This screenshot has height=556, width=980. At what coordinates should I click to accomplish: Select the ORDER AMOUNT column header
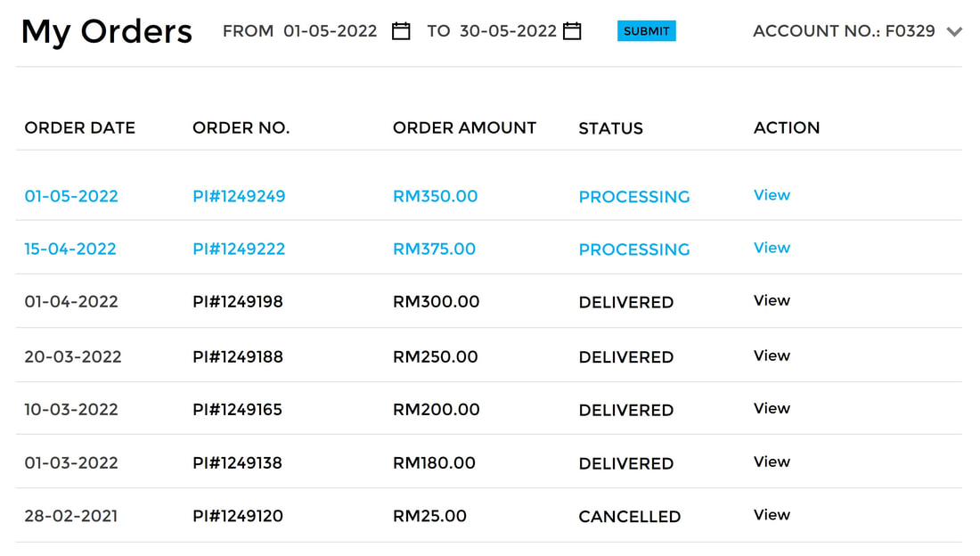coord(464,127)
